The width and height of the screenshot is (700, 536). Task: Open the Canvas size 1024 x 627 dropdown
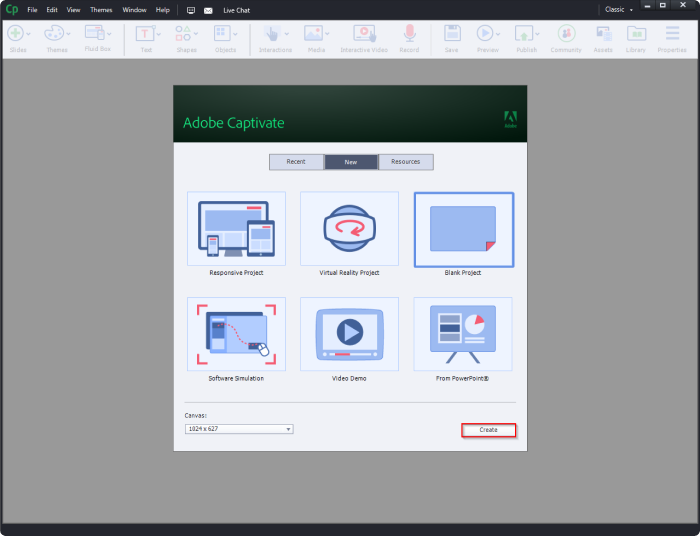tap(239, 429)
